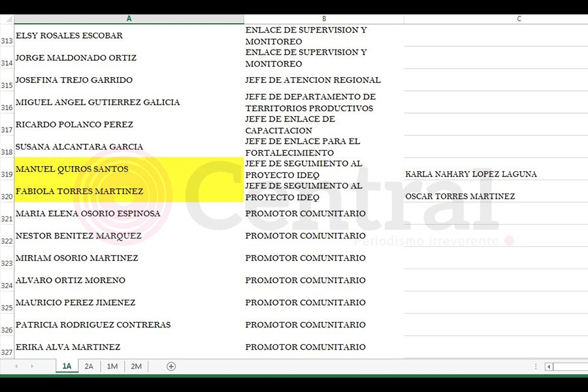Select JEFE DE ENLACE DE CAPACITACION cell
Viewport: 588px width, 392px height.
324,124
